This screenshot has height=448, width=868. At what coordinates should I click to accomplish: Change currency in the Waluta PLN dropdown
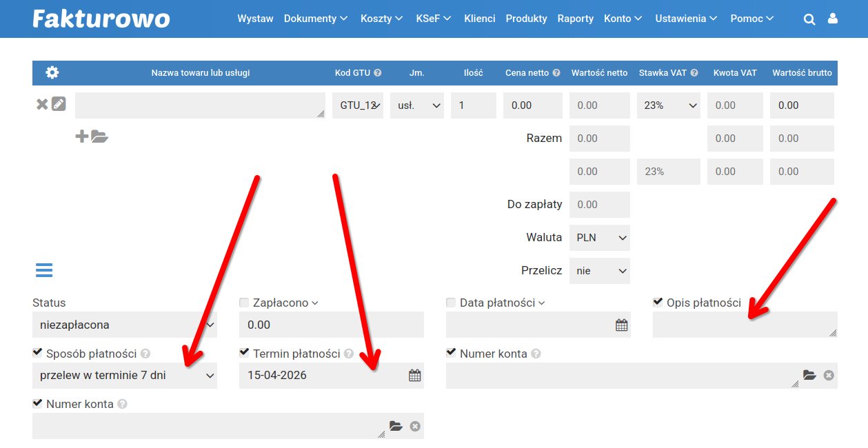click(x=599, y=237)
